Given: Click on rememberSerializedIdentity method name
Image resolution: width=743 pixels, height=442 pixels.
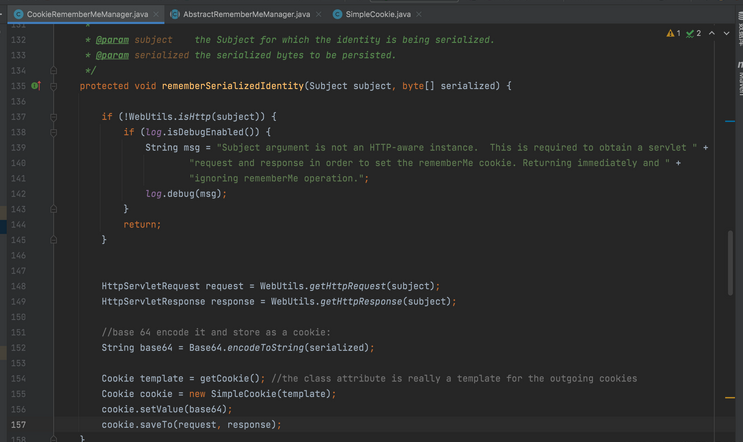Looking at the screenshot, I should [x=233, y=86].
